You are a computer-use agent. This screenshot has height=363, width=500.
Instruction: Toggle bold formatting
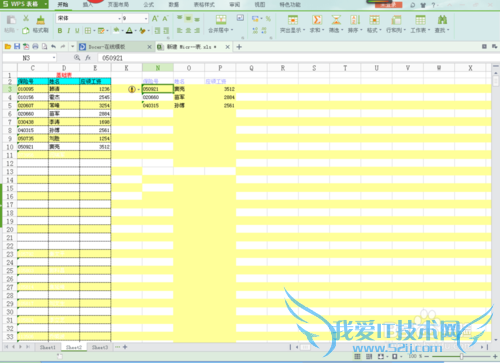[60, 31]
